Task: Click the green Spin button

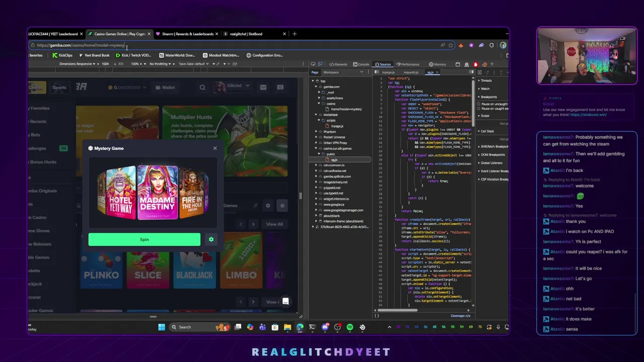Action: pyautogui.click(x=144, y=239)
